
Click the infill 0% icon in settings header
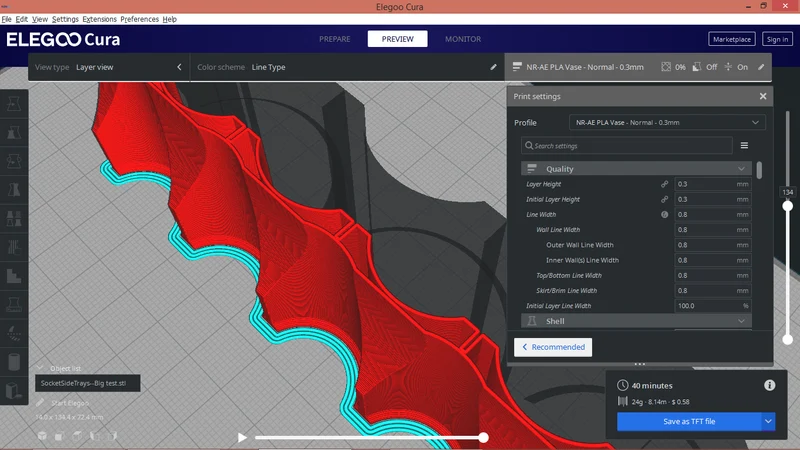point(666,67)
